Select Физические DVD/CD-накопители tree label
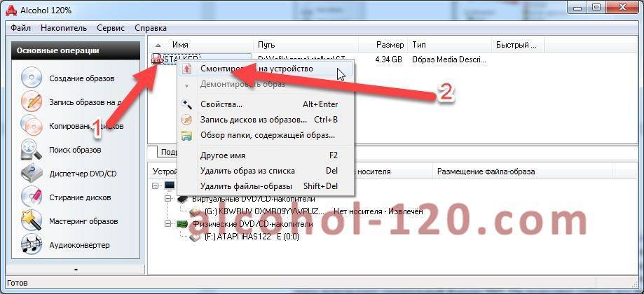The width and height of the screenshot is (644, 294). (x=252, y=224)
